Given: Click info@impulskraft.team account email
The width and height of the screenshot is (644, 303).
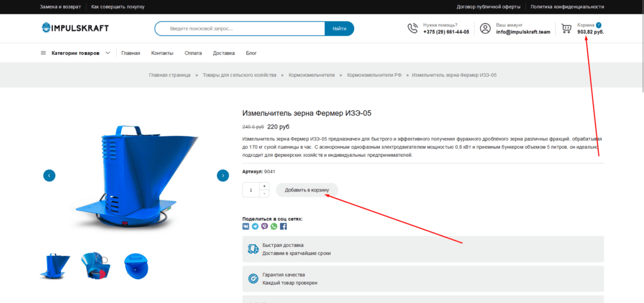Looking at the screenshot, I should (x=523, y=31).
